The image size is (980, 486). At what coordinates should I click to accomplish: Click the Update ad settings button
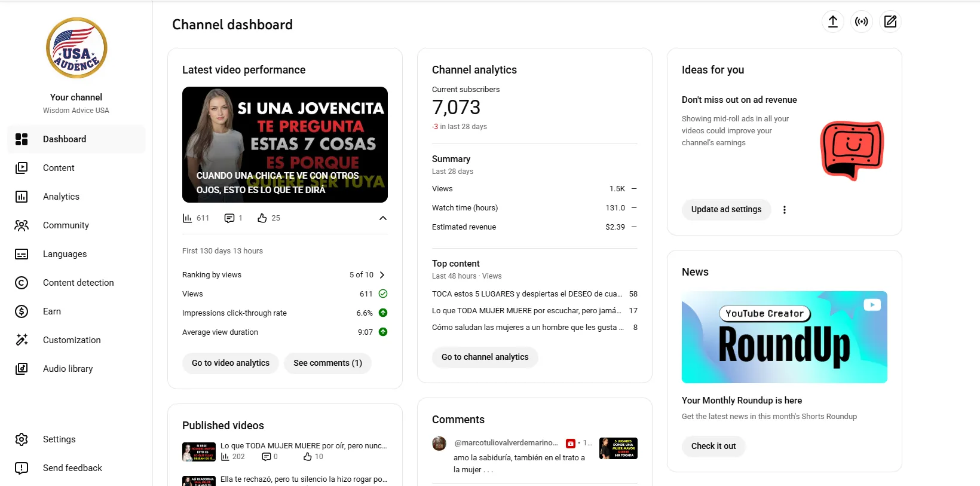click(726, 209)
